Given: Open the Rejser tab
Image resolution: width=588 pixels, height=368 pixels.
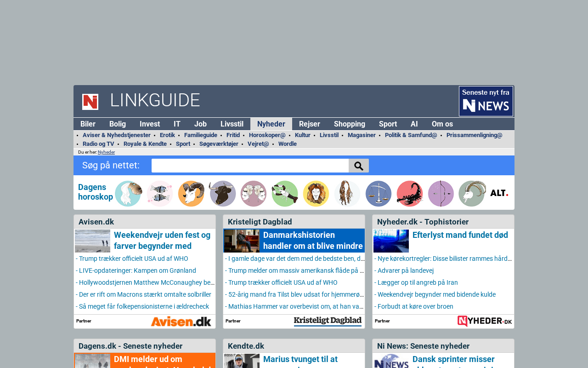Looking at the screenshot, I should click(x=310, y=124).
